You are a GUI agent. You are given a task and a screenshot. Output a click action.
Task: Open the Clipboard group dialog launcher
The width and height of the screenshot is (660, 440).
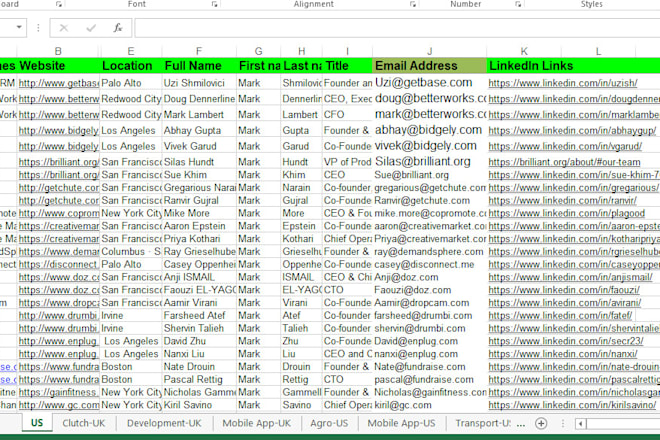[x=59, y=4]
